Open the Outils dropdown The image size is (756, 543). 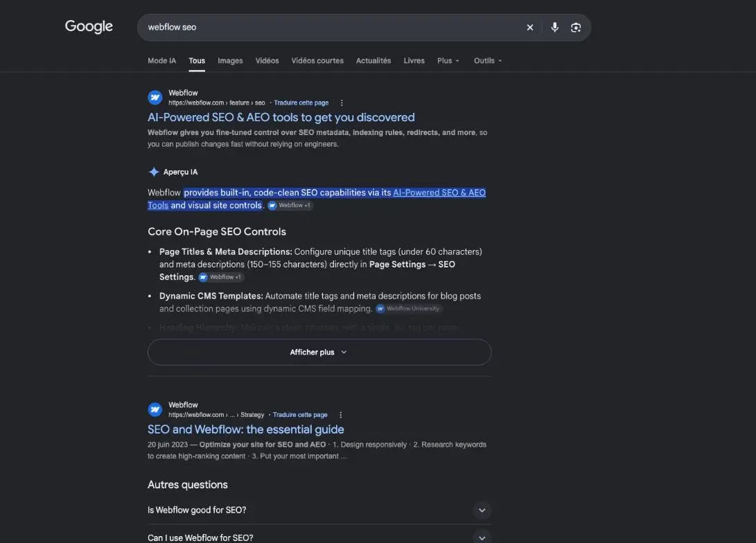(x=487, y=61)
